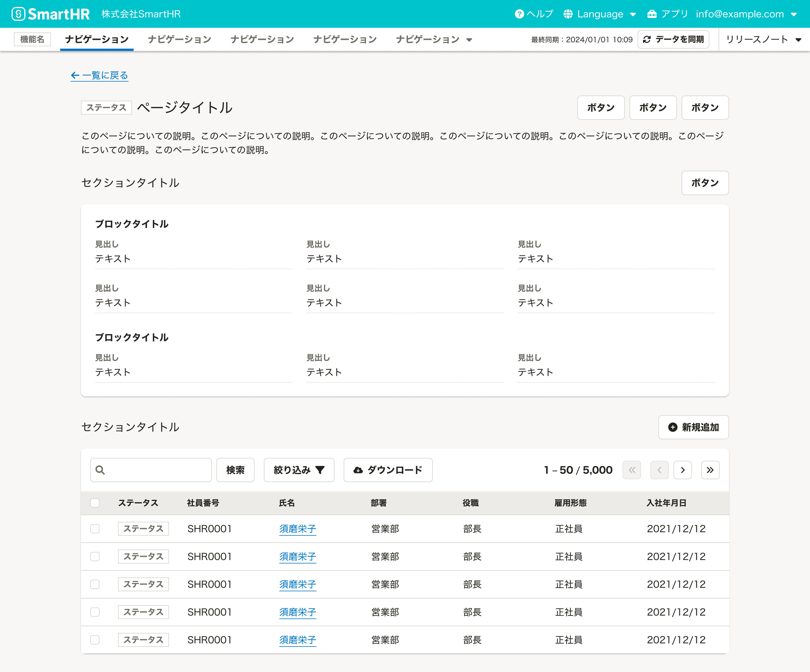Click the 一覧に戻る back link
Viewport: 810px width, 672px height.
100,75
